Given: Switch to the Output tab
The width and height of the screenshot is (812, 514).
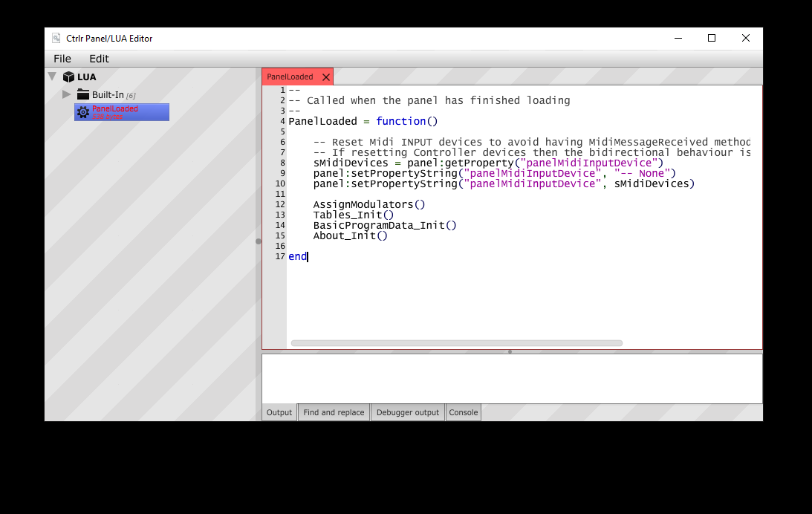Looking at the screenshot, I should tap(279, 412).
